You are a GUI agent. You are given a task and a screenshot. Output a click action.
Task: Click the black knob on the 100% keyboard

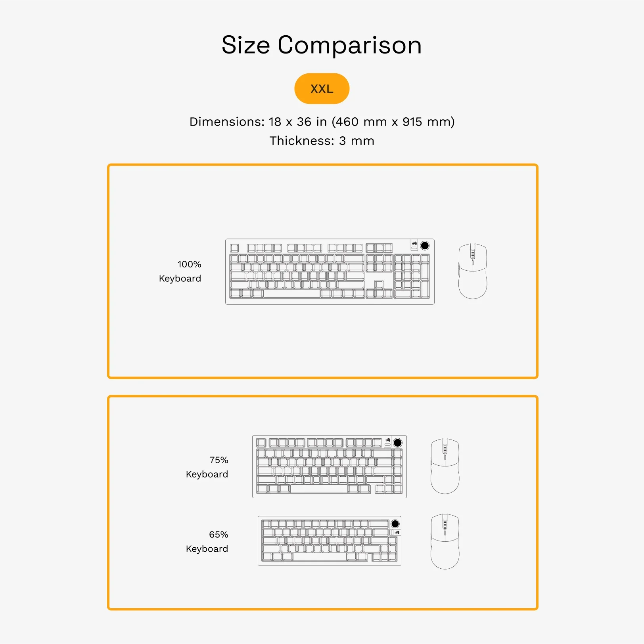click(x=425, y=246)
